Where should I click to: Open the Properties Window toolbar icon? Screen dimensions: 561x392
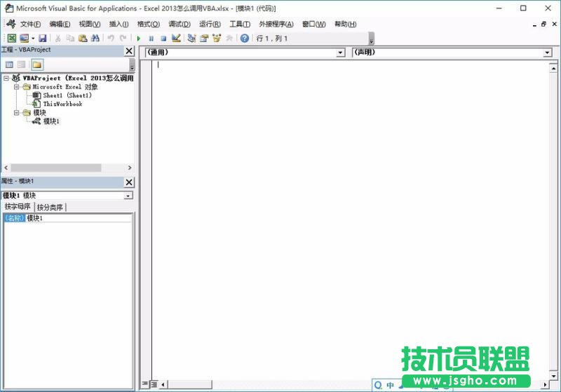coord(204,38)
